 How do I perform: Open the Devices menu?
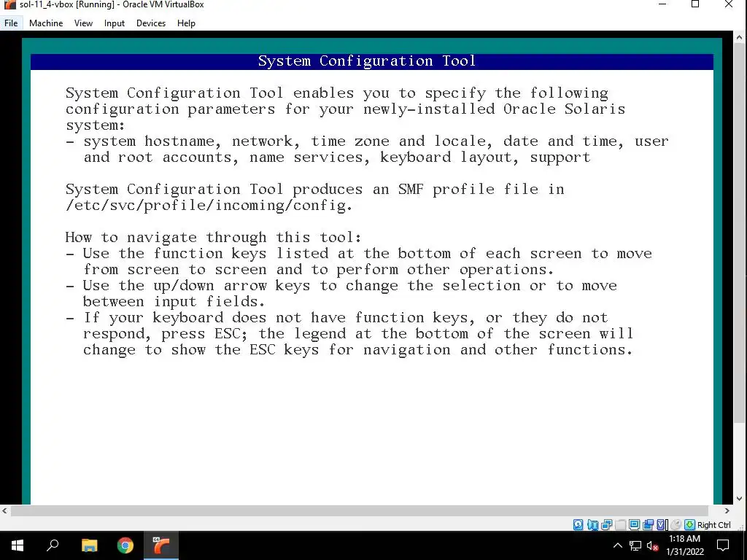(x=151, y=23)
